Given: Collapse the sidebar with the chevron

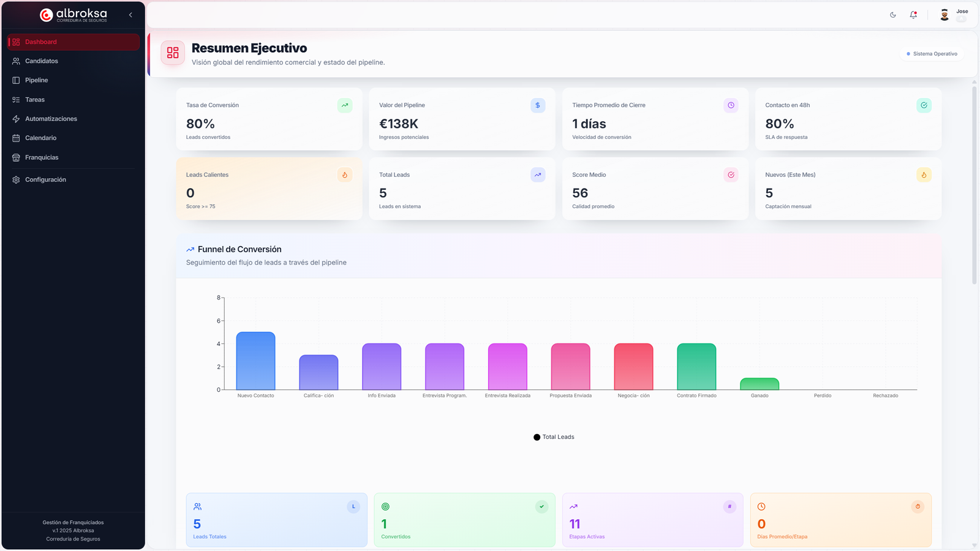Looking at the screenshot, I should 130,15.
